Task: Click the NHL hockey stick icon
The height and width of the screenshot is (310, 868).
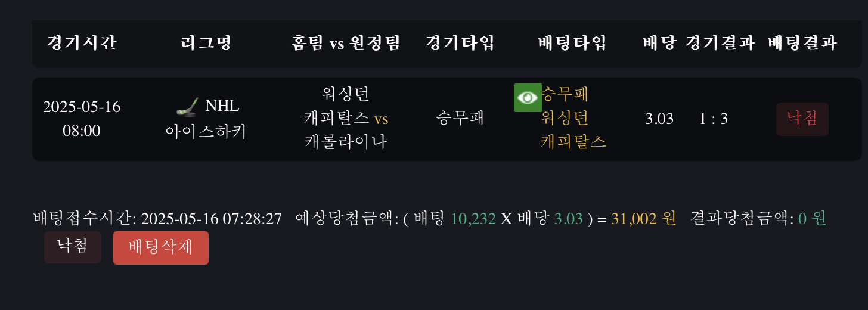Action: (x=188, y=107)
